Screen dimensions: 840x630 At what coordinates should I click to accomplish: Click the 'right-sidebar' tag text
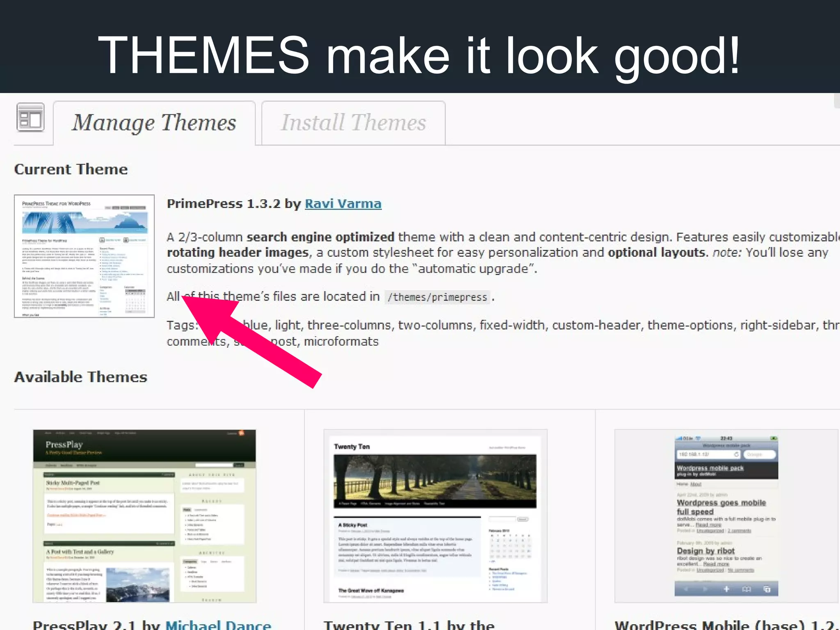(x=778, y=325)
